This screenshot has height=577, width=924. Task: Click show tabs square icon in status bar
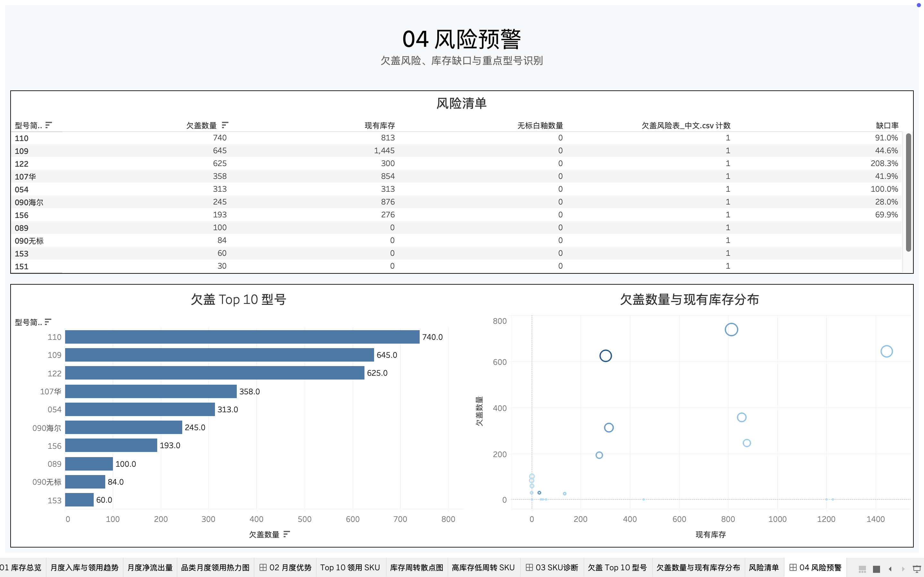[877, 569]
